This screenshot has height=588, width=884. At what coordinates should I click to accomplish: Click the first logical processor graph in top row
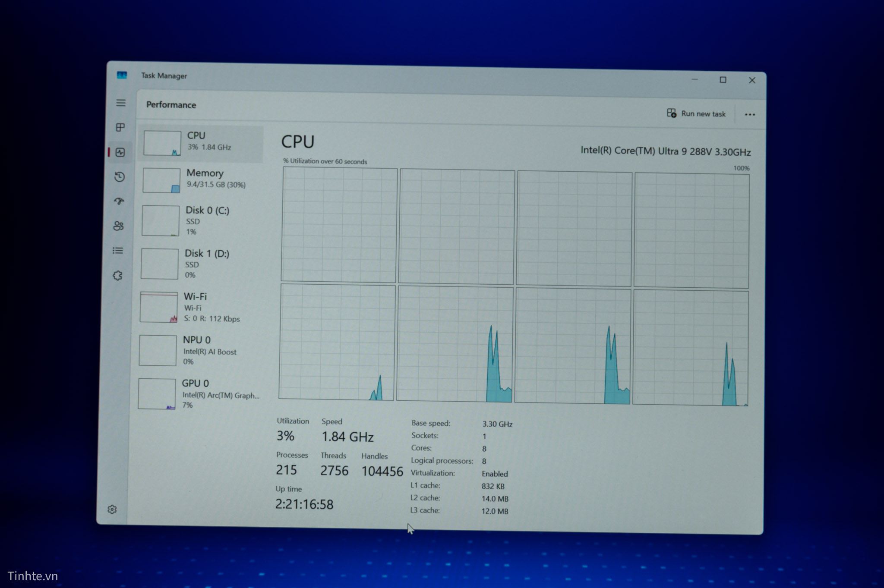(339, 225)
